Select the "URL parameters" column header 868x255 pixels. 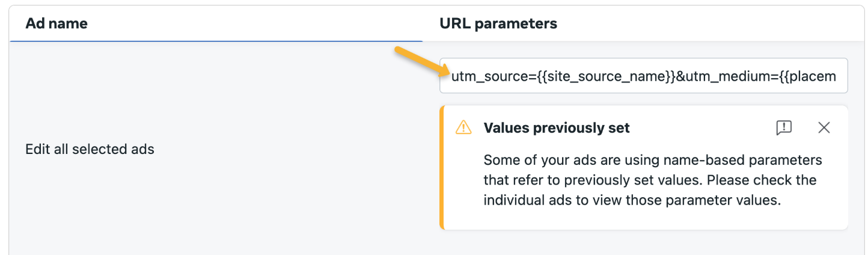click(x=498, y=23)
